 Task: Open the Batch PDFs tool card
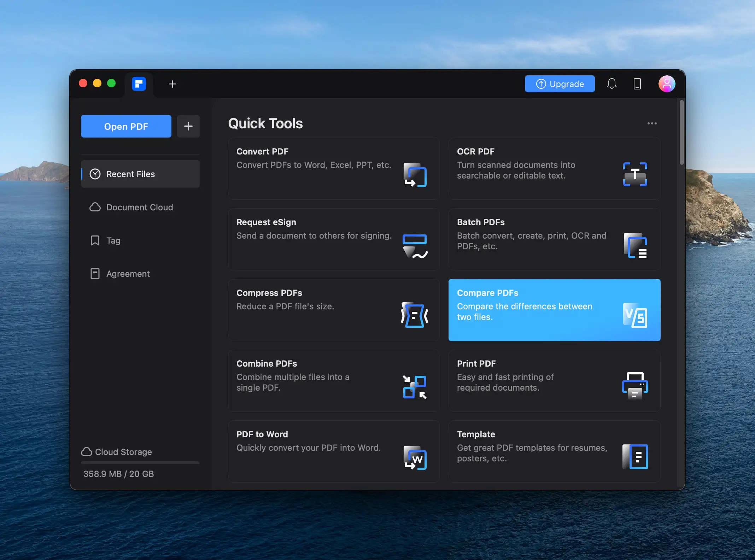554,239
